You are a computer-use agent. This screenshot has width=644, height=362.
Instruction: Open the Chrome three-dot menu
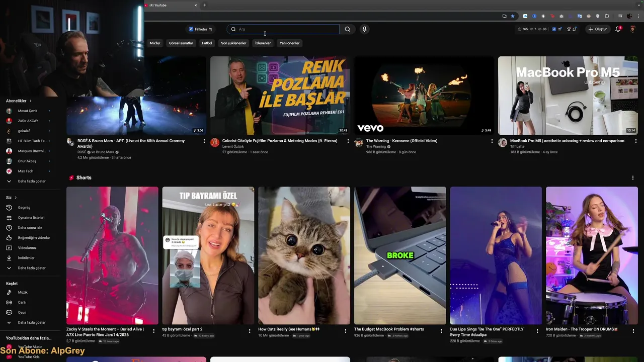[637, 16]
